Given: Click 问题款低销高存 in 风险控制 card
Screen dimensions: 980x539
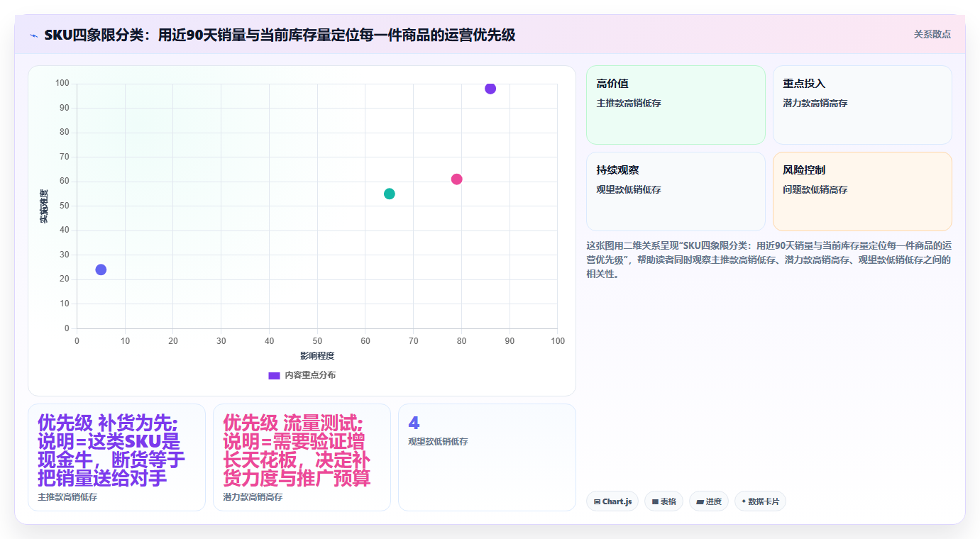Looking at the screenshot, I should point(815,189).
